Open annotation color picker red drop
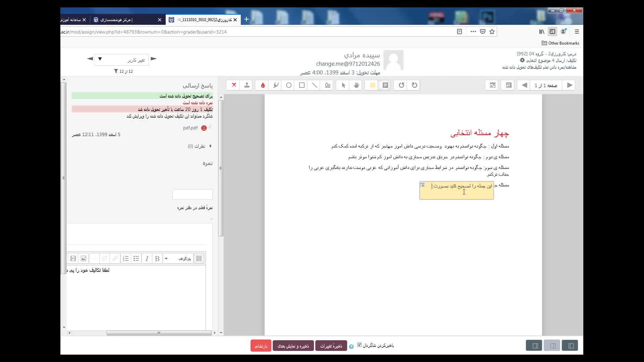The width and height of the screenshot is (644, 362). tap(263, 85)
